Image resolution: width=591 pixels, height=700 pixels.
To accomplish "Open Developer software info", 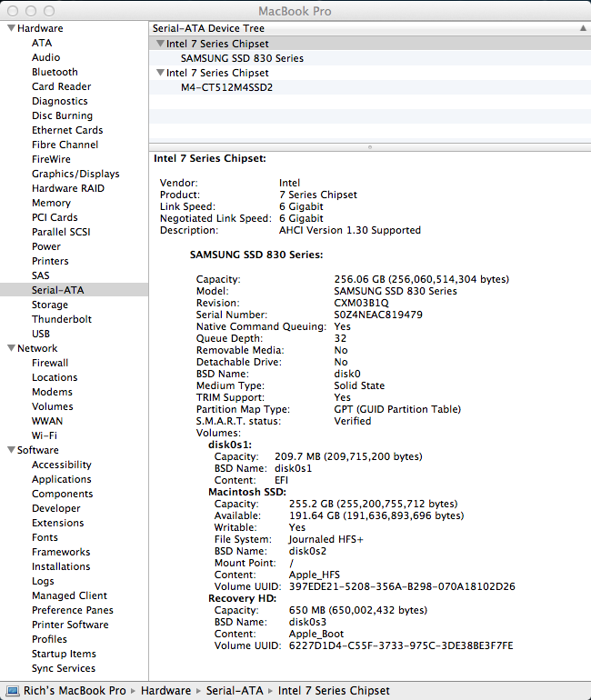I will [55, 508].
